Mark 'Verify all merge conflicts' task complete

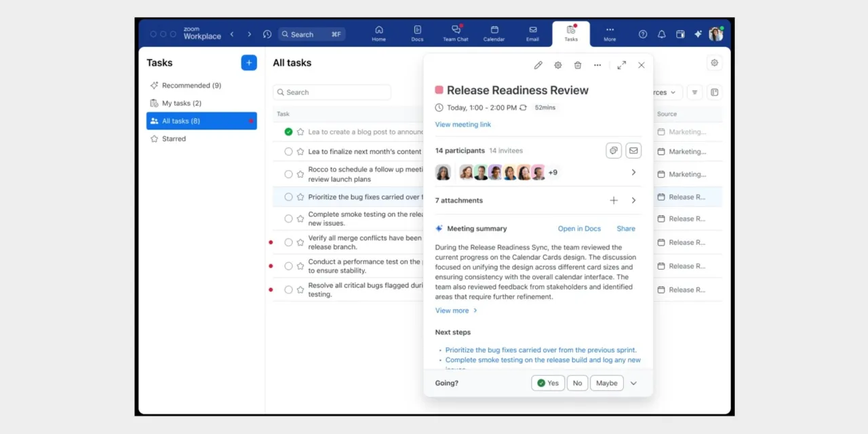[x=288, y=242]
